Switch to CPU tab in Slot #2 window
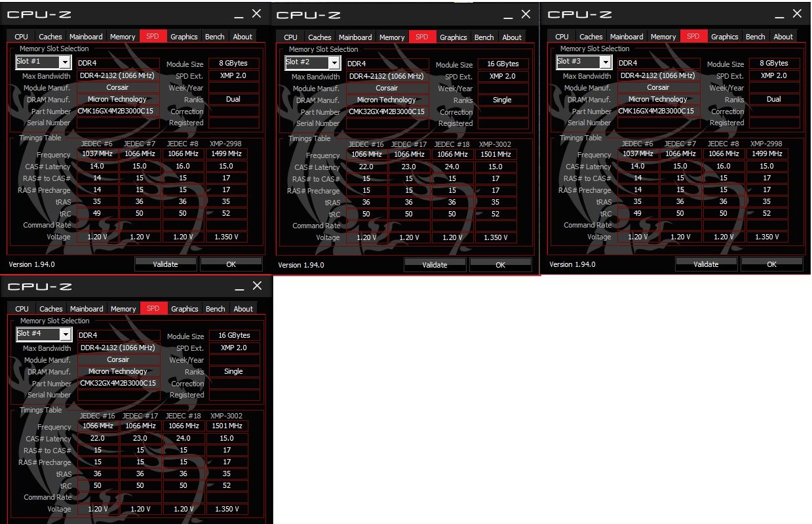812x524 pixels. (291, 37)
